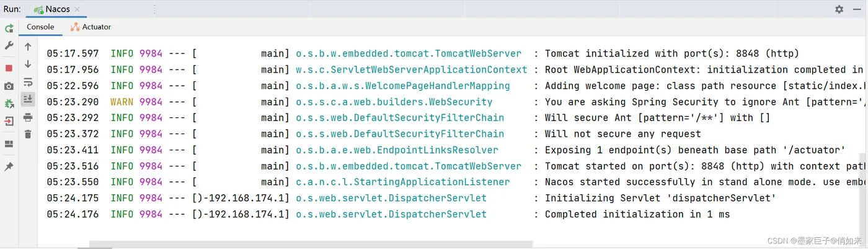Open the Layout settings icon
The width and height of the screenshot is (868, 249).
9,144
